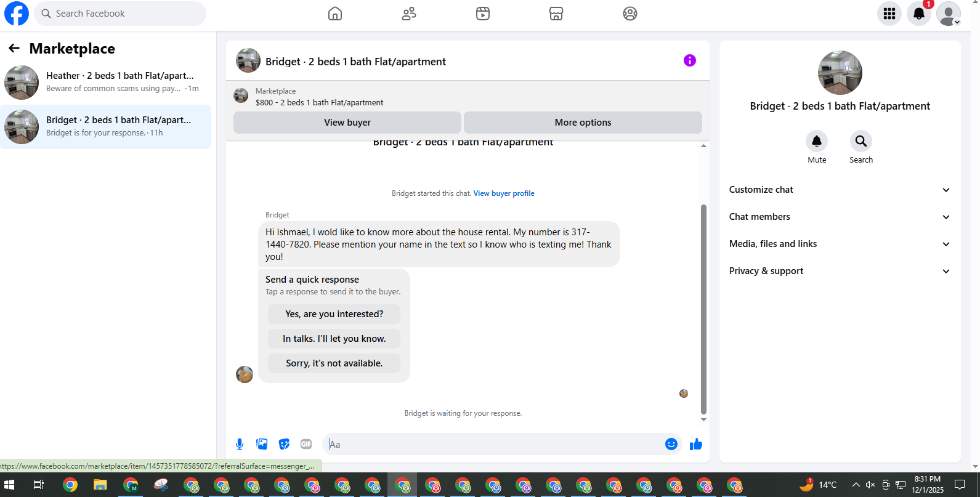Show hidden system tray icons chevron
The width and height of the screenshot is (980, 497).
(856, 485)
